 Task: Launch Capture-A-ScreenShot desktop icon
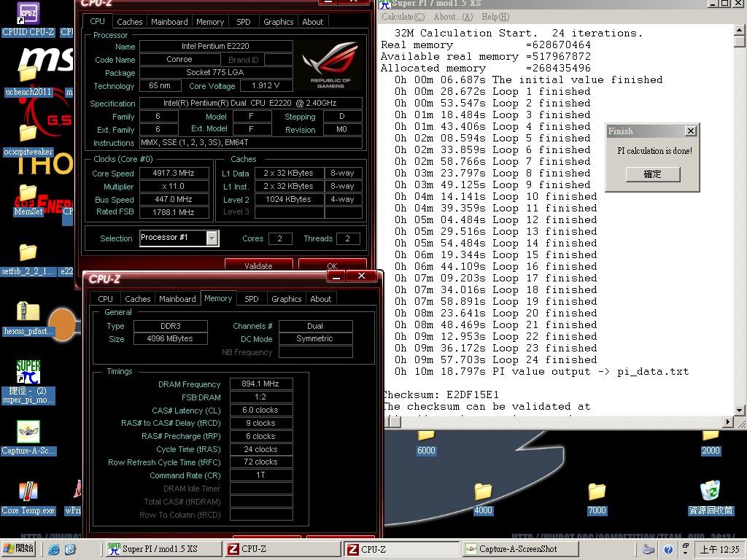click(x=28, y=432)
